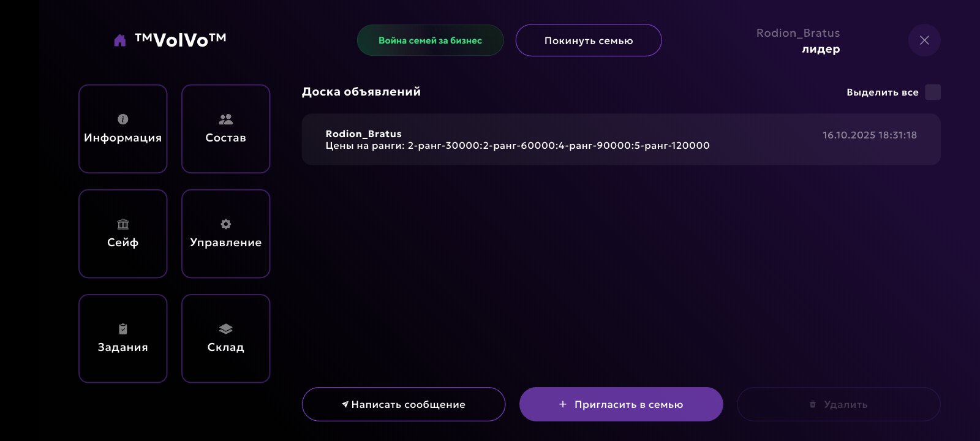Close the family menu with X
Image resolution: width=980 pixels, height=441 pixels.
[x=924, y=40]
